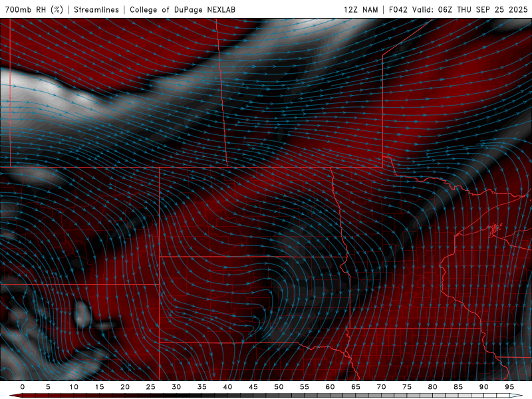
Task: Click the colorbar value label 20
Action: [x=125, y=387]
